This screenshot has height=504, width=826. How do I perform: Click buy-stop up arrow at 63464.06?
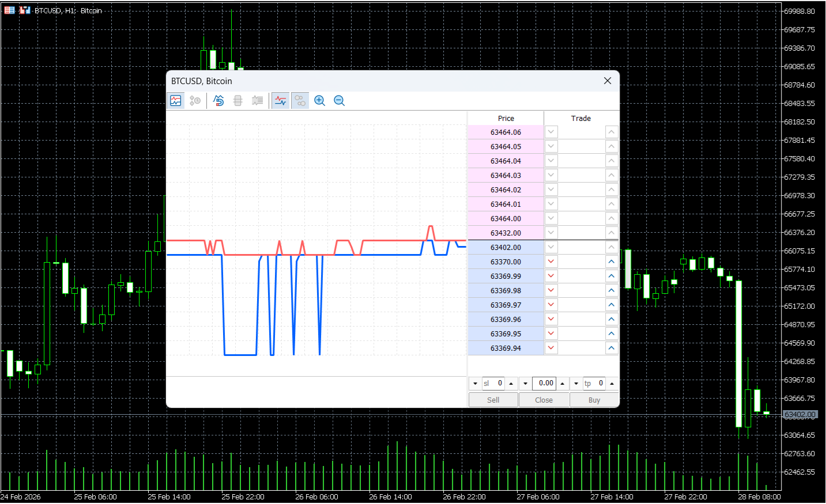pos(612,132)
